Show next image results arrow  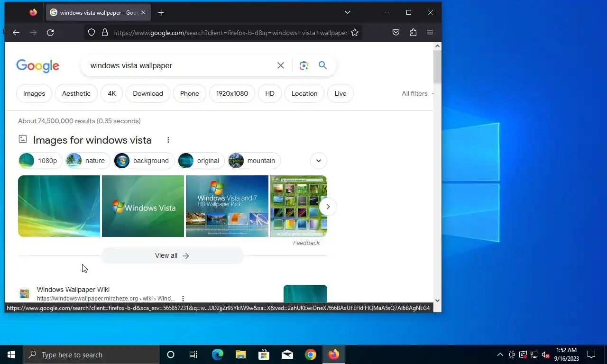(x=328, y=207)
